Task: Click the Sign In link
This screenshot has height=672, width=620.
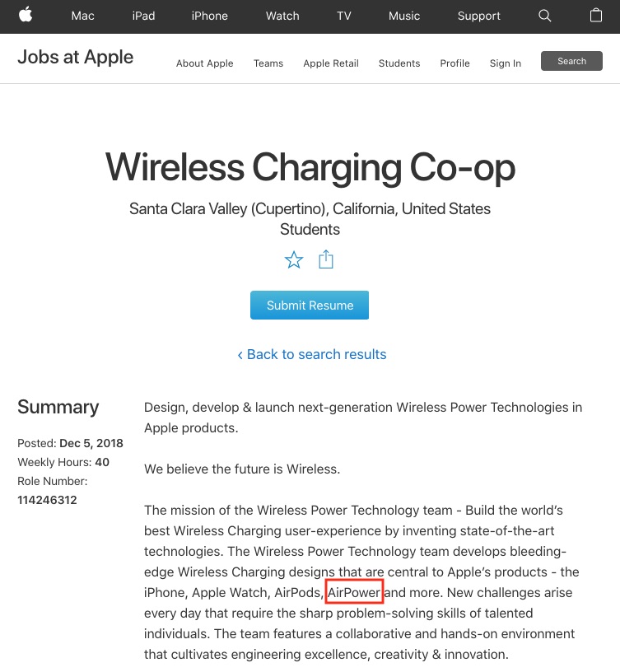Action: 506,63
